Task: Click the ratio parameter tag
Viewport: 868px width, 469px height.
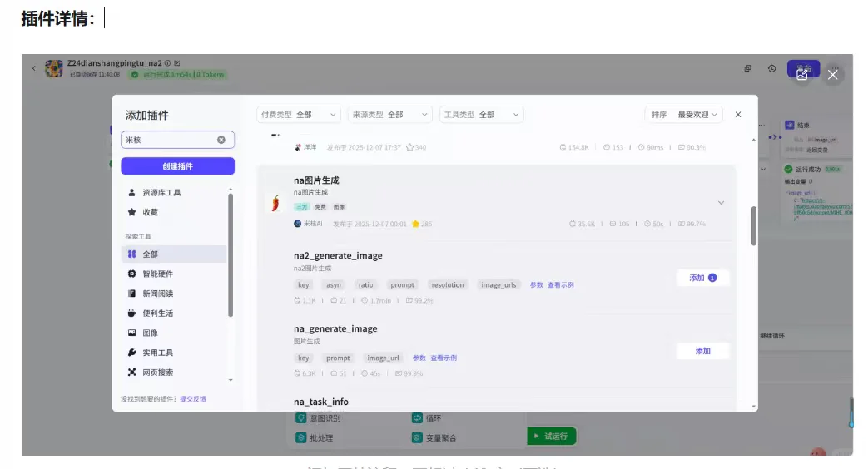Action: click(365, 285)
